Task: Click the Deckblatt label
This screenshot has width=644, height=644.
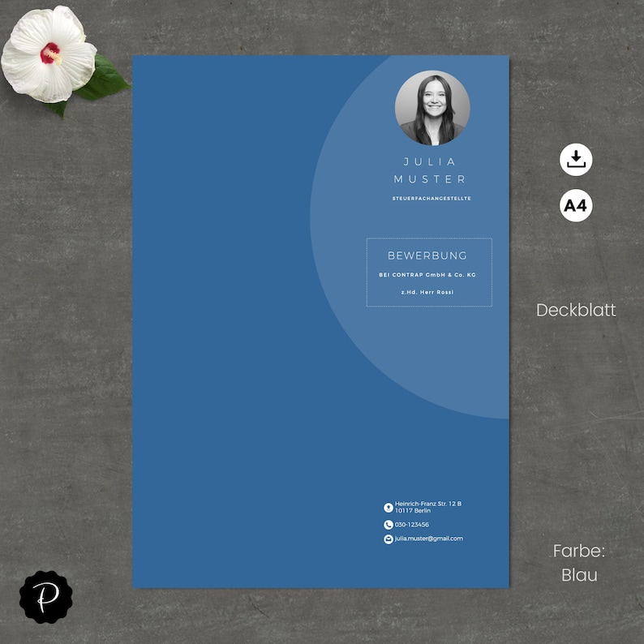Action: point(576,310)
